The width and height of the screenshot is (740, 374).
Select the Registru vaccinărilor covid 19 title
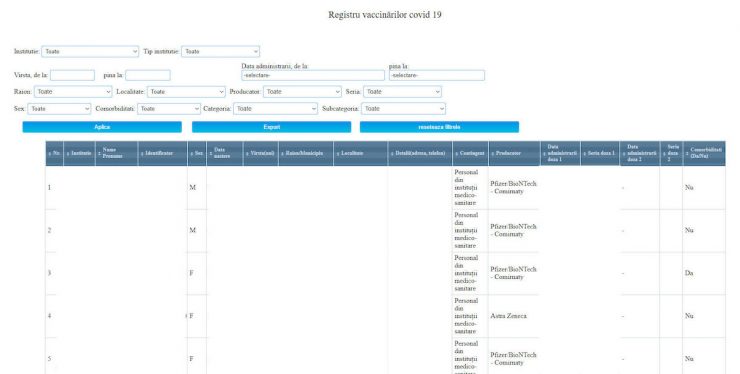(x=385, y=15)
